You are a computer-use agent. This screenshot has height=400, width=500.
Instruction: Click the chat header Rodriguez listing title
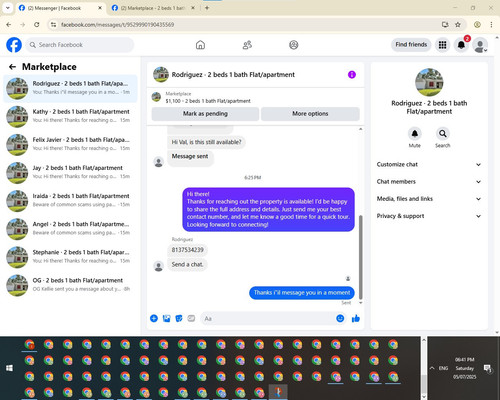tap(233, 75)
